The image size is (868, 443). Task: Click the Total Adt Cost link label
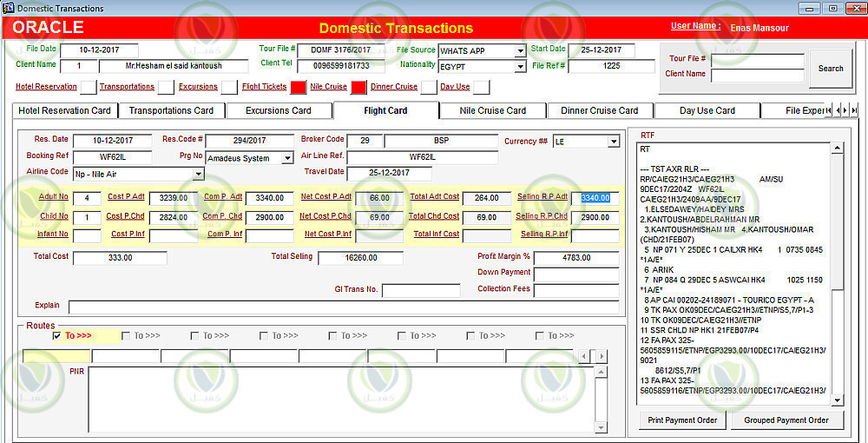point(435,197)
